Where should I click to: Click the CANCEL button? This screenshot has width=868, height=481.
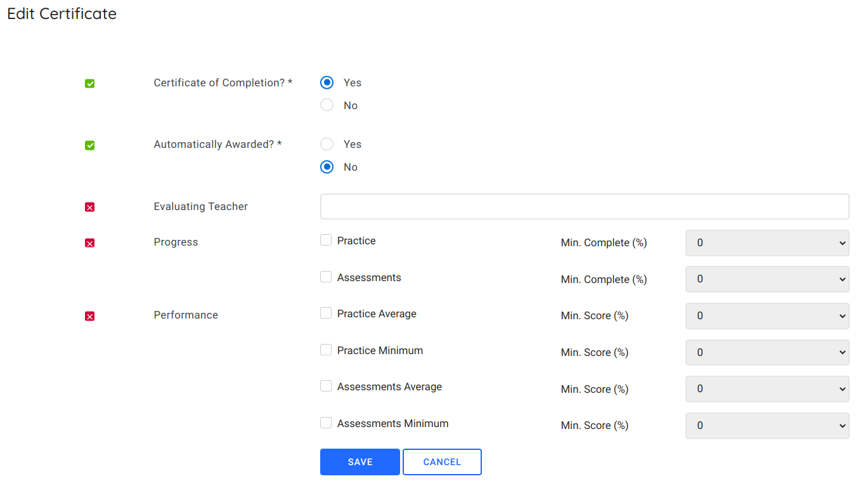(441, 461)
